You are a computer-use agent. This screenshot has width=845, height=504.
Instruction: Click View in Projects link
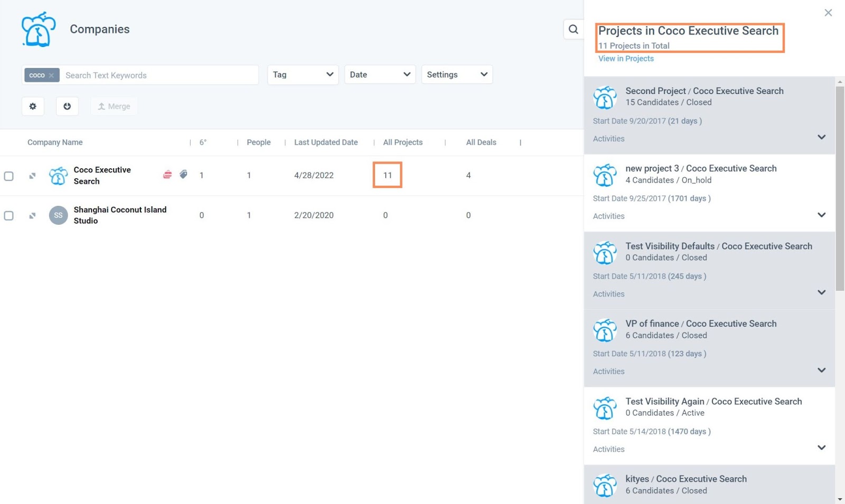(x=626, y=59)
